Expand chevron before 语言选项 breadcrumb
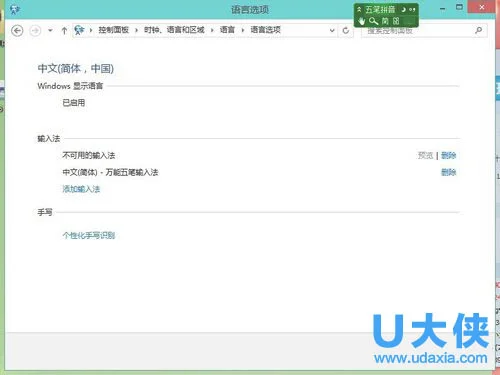Screen dimensions: 500x375 (243, 30)
